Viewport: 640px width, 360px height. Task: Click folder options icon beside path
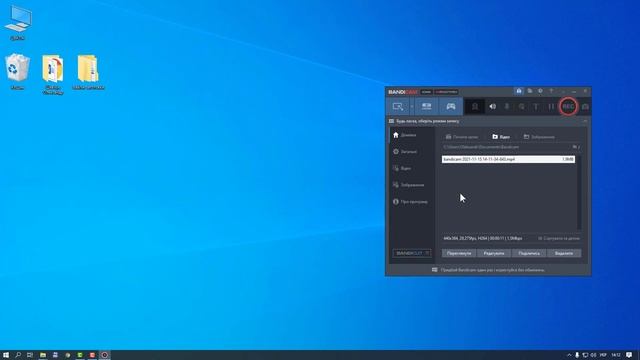(x=576, y=147)
